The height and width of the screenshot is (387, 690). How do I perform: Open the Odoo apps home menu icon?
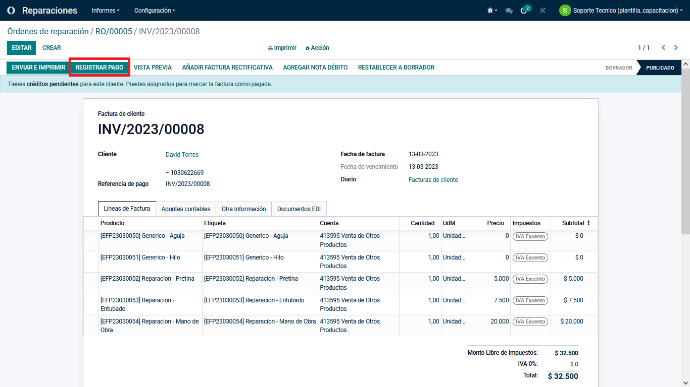[11, 11]
